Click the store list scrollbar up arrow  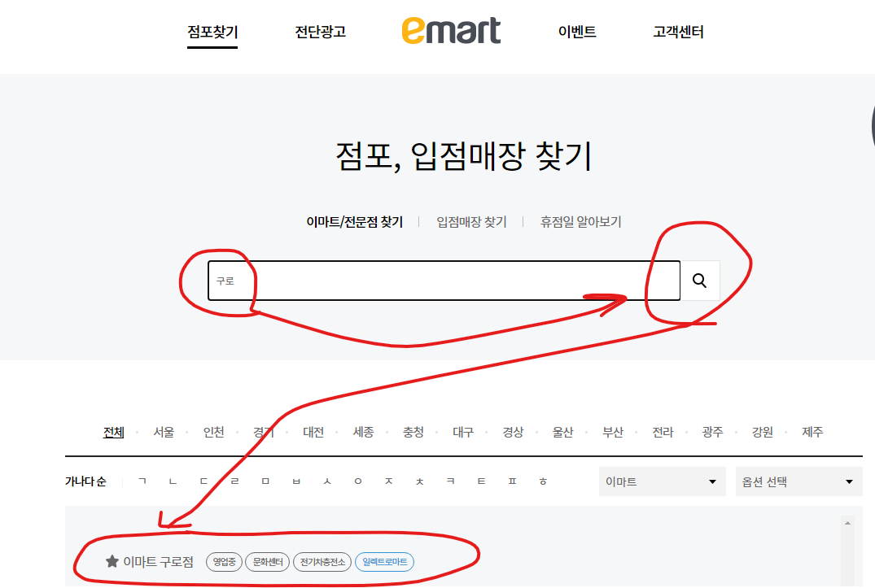click(847, 523)
